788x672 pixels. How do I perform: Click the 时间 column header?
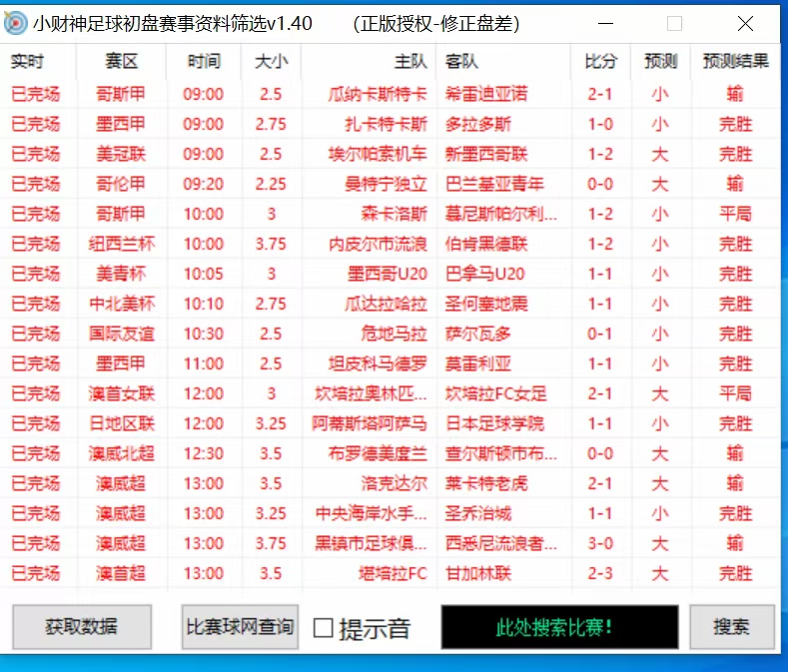[x=204, y=61]
